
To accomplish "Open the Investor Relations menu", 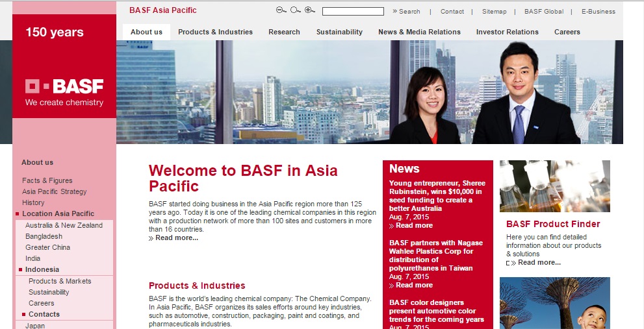I will pos(508,32).
